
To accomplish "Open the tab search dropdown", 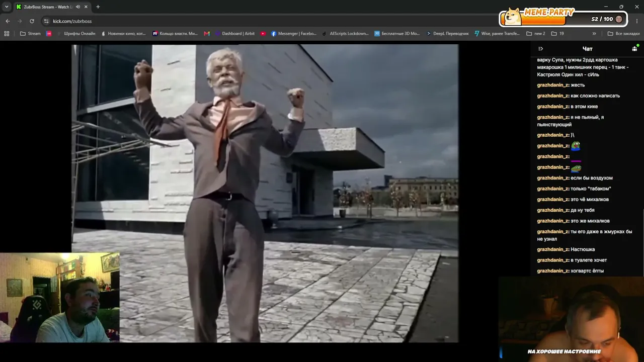I will [x=7, y=7].
